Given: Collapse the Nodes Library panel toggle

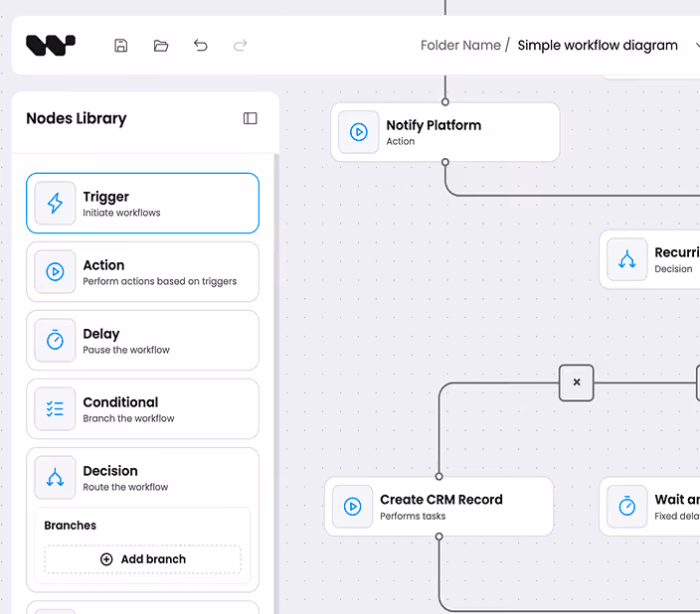Looking at the screenshot, I should [x=250, y=118].
